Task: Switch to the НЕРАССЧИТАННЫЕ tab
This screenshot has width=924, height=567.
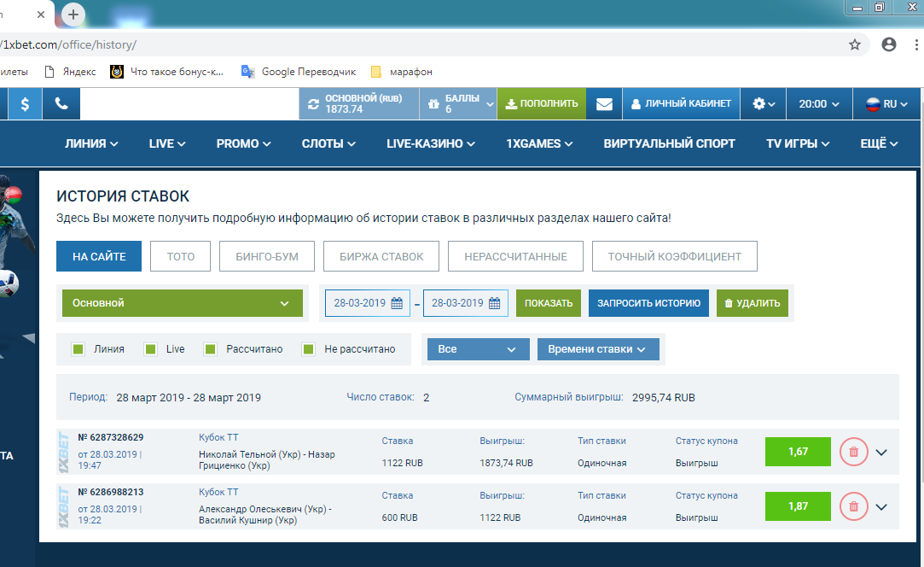Action: pyautogui.click(x=515, y=256)
